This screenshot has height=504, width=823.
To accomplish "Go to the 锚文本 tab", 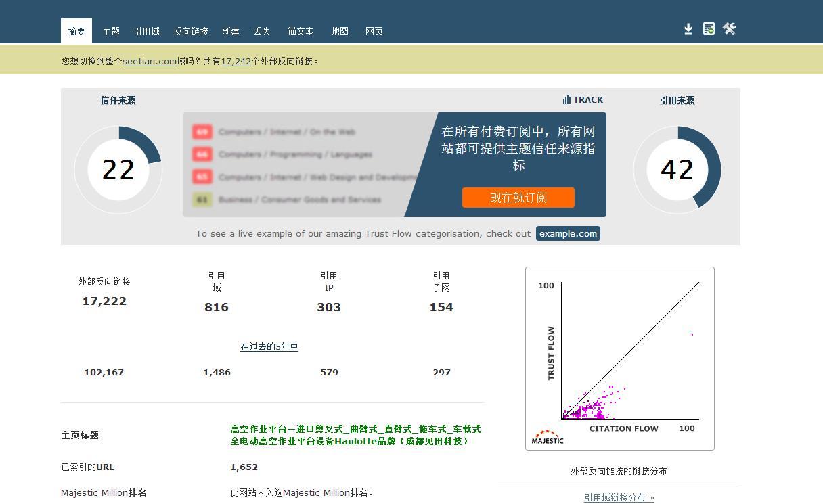I will pos(301,31).
